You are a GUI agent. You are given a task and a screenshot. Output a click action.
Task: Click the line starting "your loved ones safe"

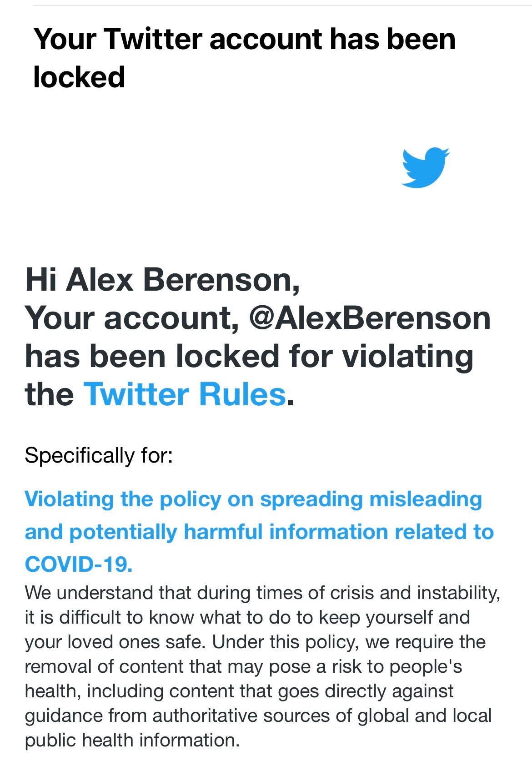tap(255, 642)
